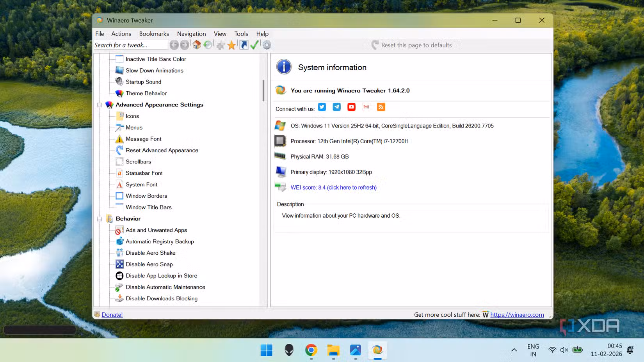Click the Search for a tweak field
Viewport: 644px width, 362px height.
[x=130, y=45]
